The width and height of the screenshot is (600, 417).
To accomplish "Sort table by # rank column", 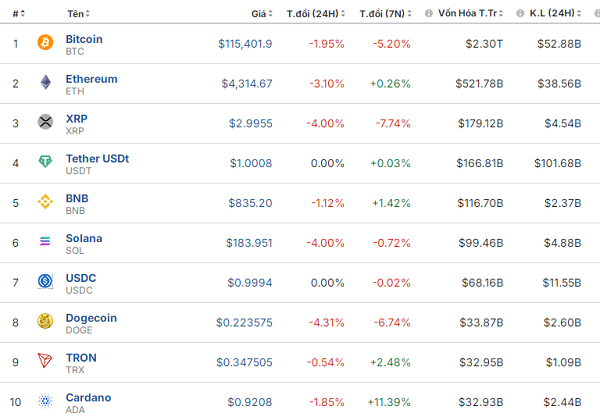I will click(18, 14).
